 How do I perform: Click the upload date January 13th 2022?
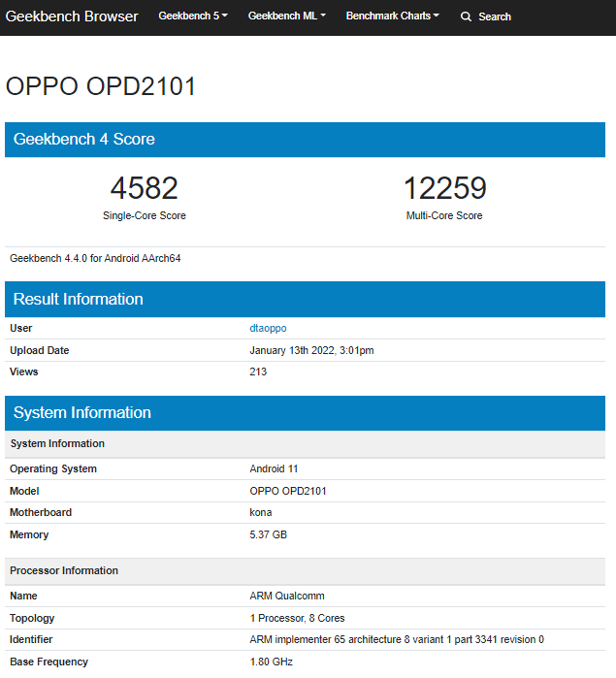tap(311, 350)
